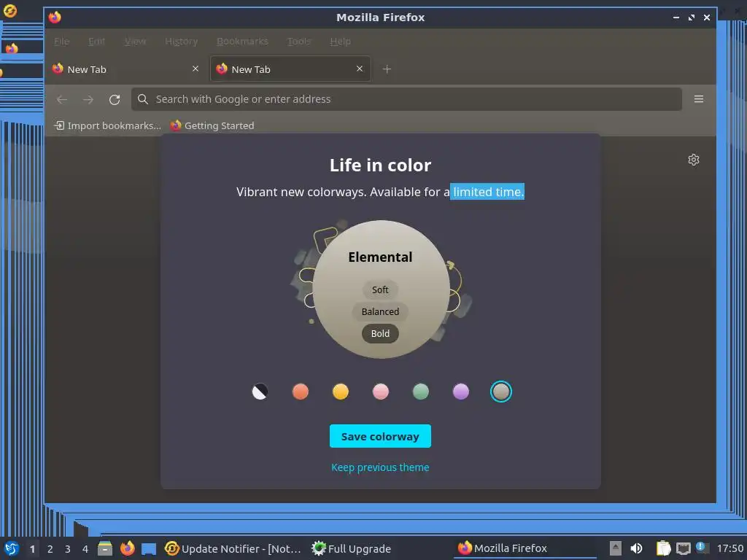Choose the purple colorway swatch
This screenshot has height=560, width=747.
461,392
